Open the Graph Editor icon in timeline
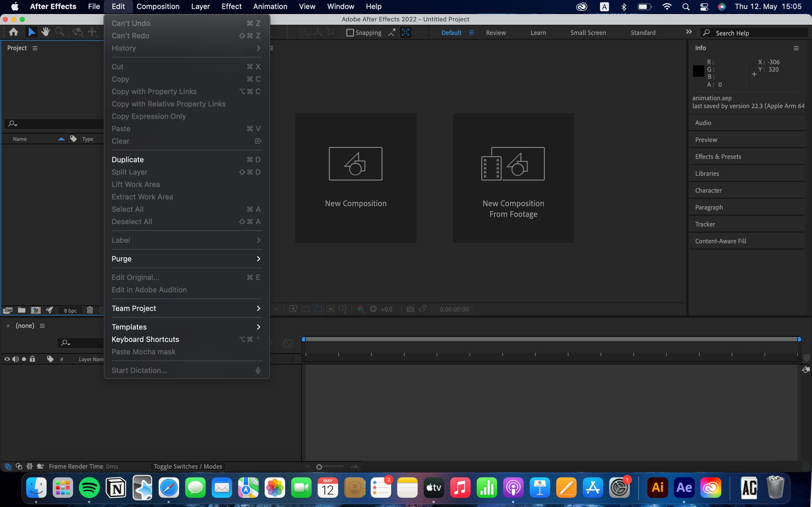Viewport: 812px width, 507px height. tap(288, 343)
